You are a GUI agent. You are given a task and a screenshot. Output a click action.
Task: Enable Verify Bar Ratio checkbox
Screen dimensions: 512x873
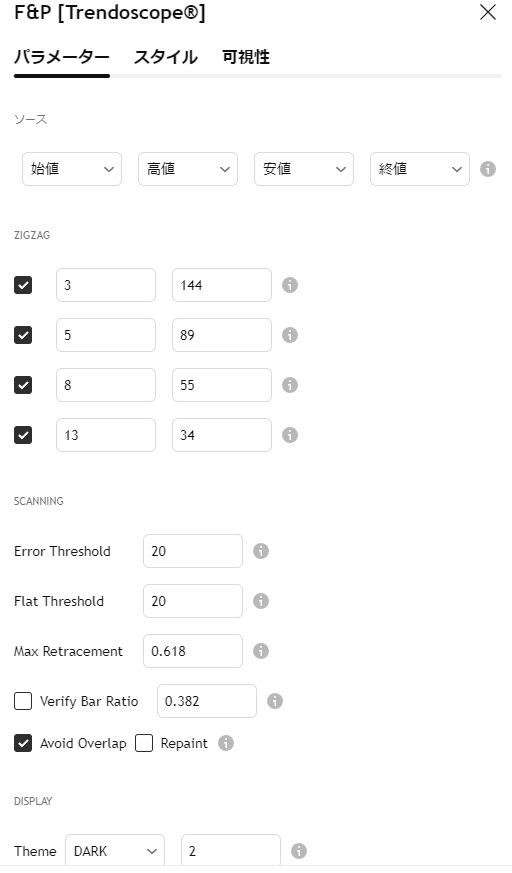pos(23,701)
